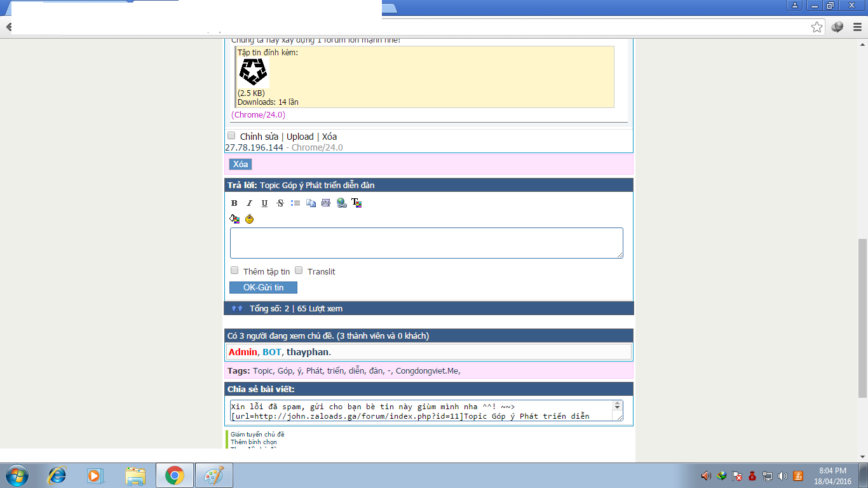
Task: Click the page vertical scrollbar thumb
Action: point(862,318)
